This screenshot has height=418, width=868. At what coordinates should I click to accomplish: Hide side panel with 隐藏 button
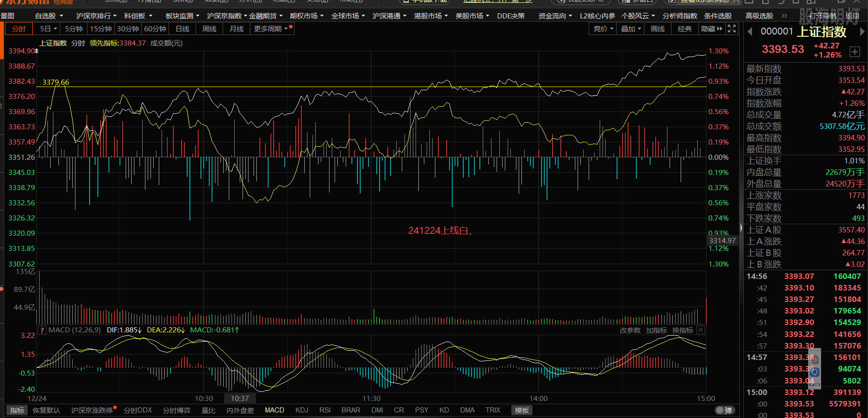coord(712,29)
